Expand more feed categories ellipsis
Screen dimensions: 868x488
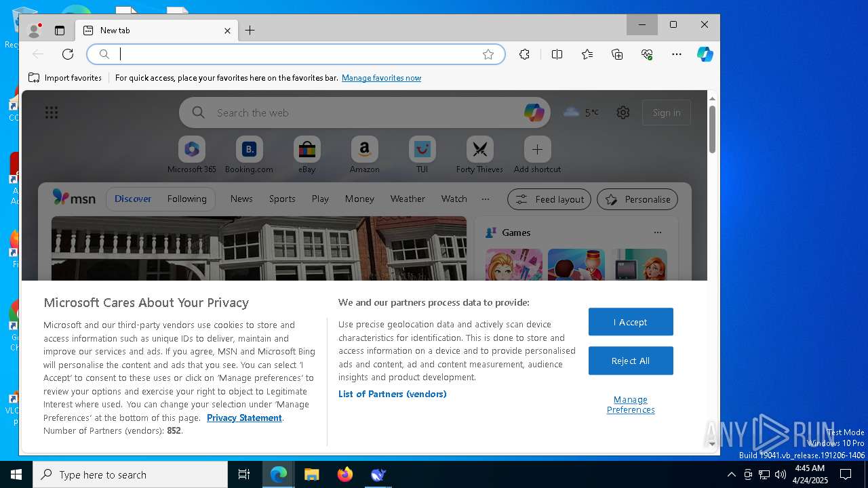486,199
